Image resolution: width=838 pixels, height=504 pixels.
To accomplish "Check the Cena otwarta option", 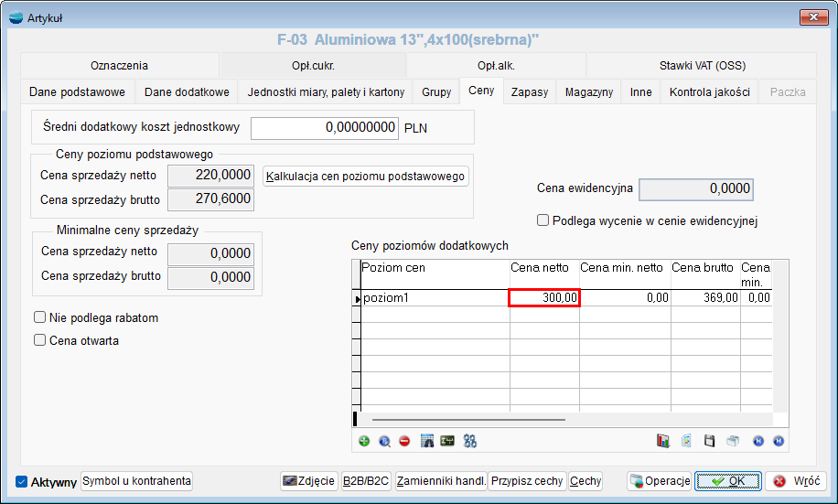I will [x=39, y=340].
